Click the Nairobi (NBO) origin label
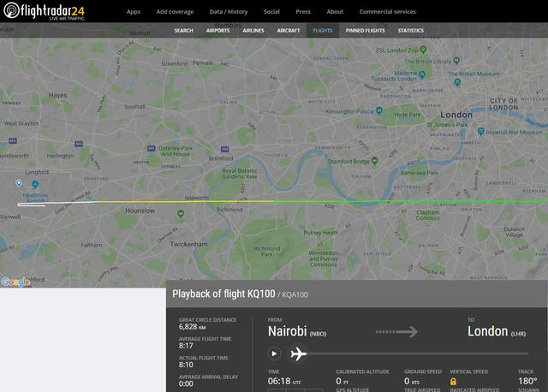 point(297,331)
